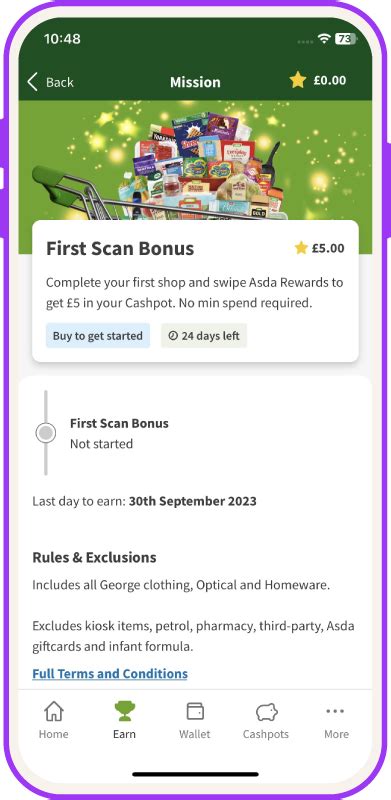Screen dimensions: 391x800
Task: Open the More three-dots icon
Action: click(x=335, y=711)
